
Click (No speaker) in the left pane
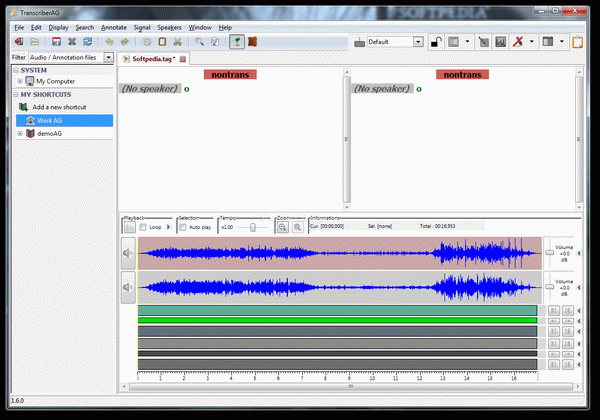coord(150,89)
